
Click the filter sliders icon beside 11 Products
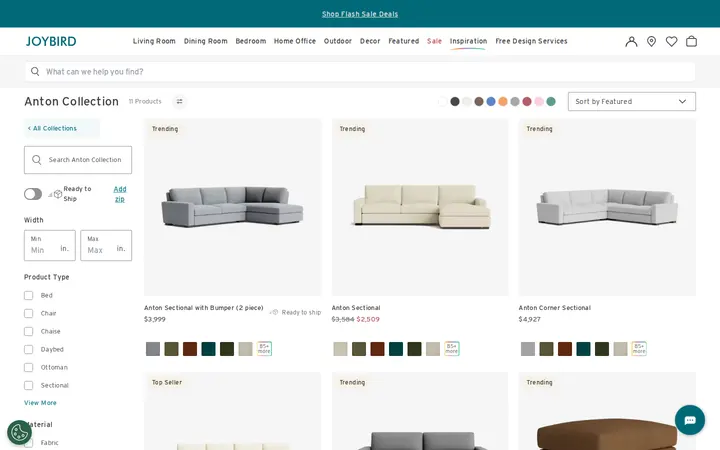coord(180,101)
